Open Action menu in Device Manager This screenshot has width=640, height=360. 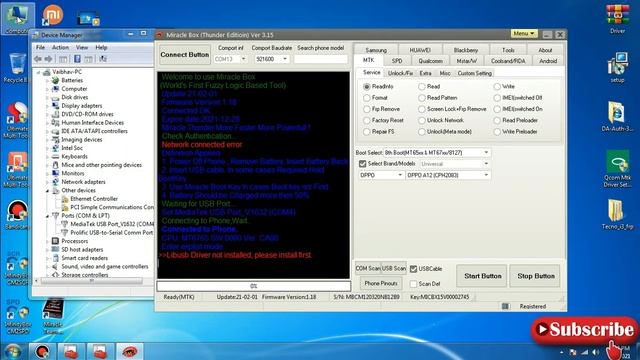tap(60, 48)
